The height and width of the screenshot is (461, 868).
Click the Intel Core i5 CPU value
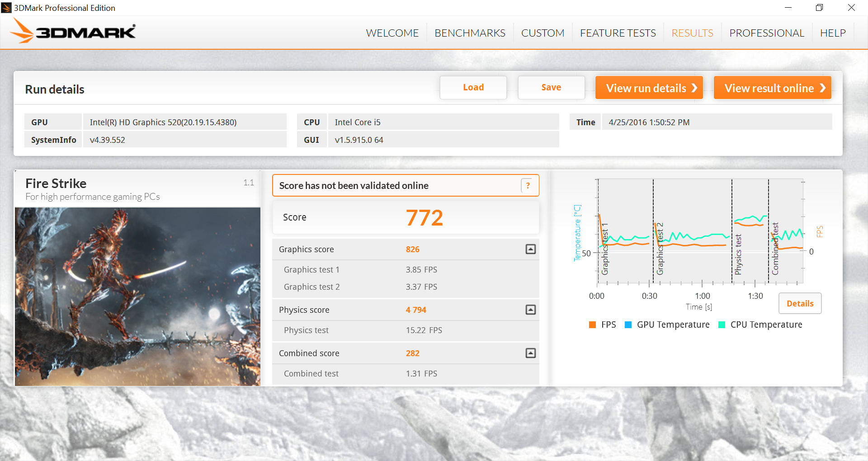point(443,122)
